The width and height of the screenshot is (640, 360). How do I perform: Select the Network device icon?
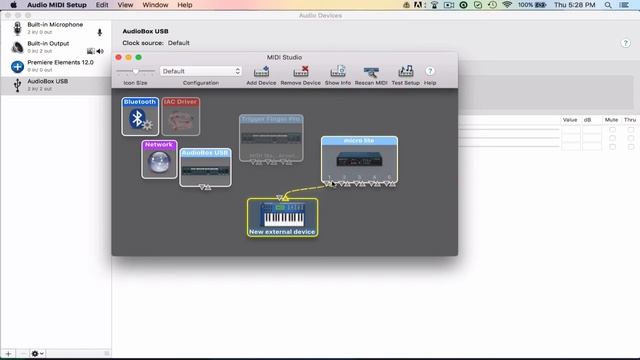[x=159, y=159]
